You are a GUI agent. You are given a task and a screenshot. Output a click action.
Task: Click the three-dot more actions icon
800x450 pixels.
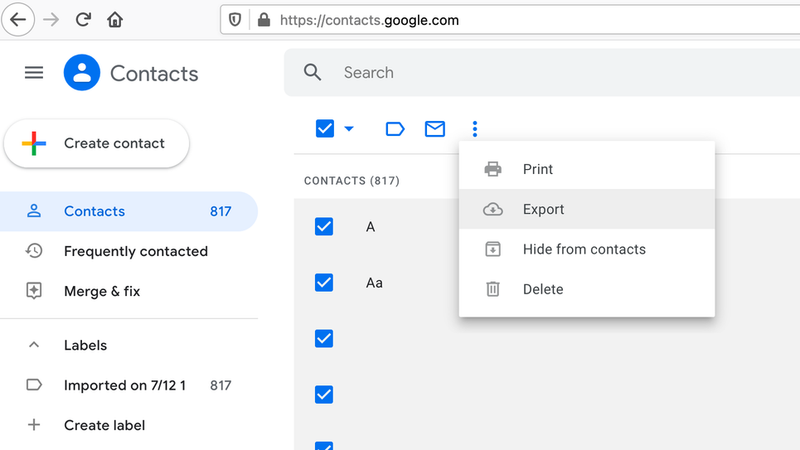[475, 129]
